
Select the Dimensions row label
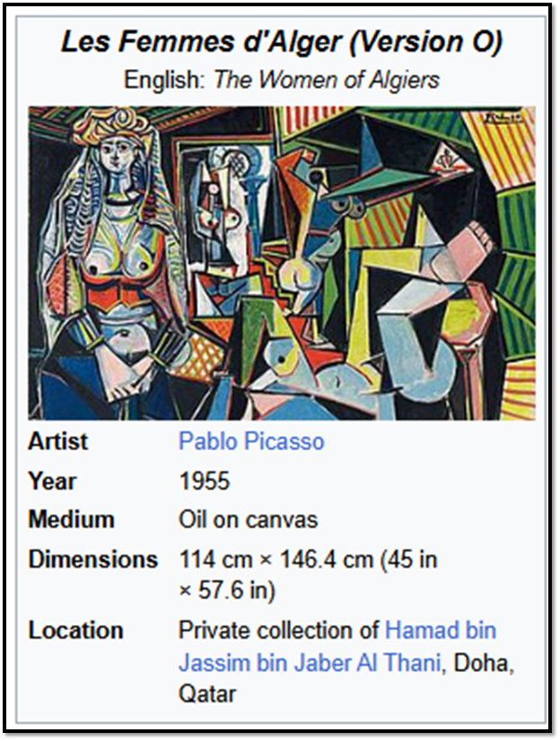(92, 559)
